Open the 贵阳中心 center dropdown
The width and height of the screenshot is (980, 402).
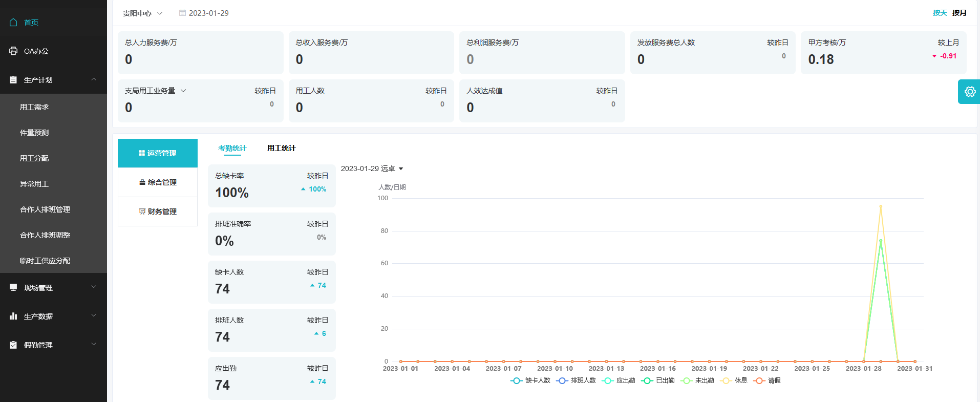(x=142, y=13)
